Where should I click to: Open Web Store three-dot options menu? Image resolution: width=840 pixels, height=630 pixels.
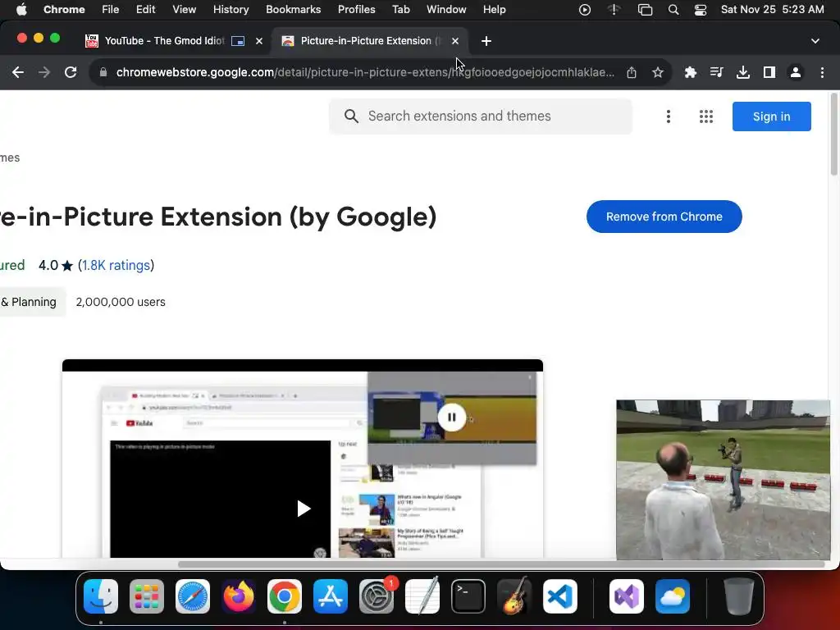pos(668,116)
